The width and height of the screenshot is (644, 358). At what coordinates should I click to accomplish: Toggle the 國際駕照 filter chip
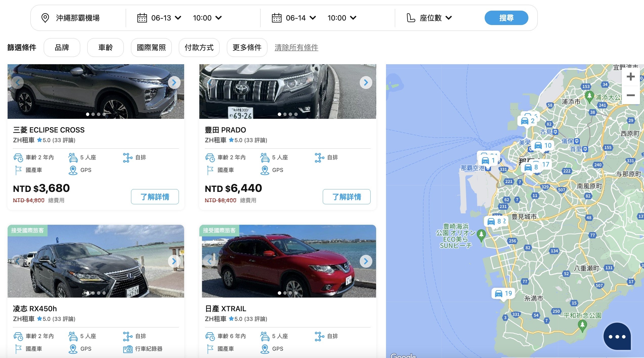pyautogui.click(x=151, y=48)
